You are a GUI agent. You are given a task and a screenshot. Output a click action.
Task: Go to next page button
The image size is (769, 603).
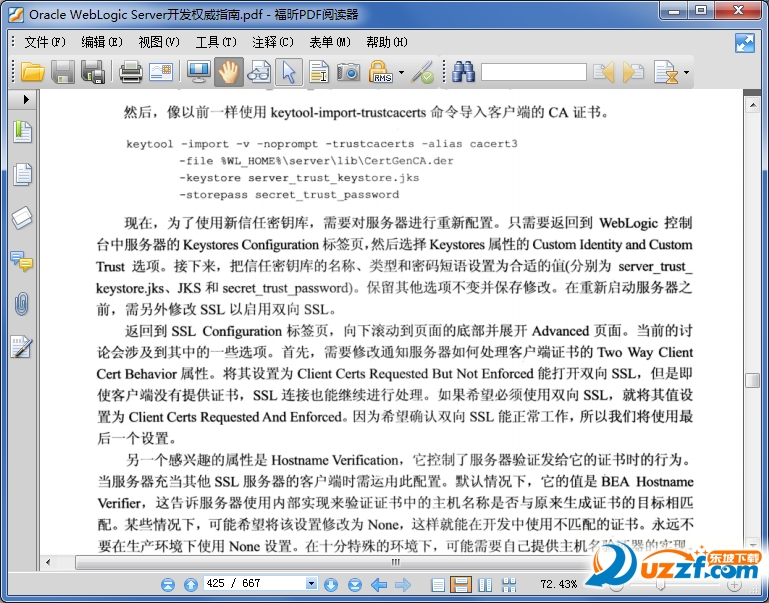click(331, 584)
